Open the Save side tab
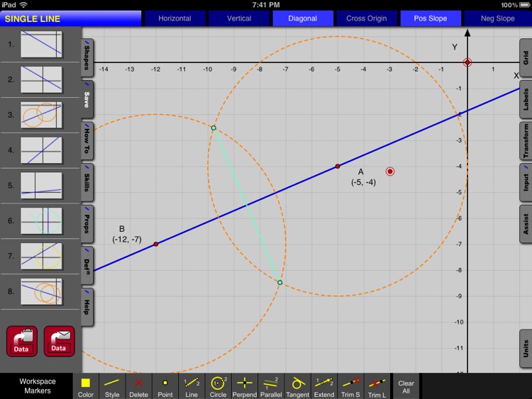 coord(87,99)
